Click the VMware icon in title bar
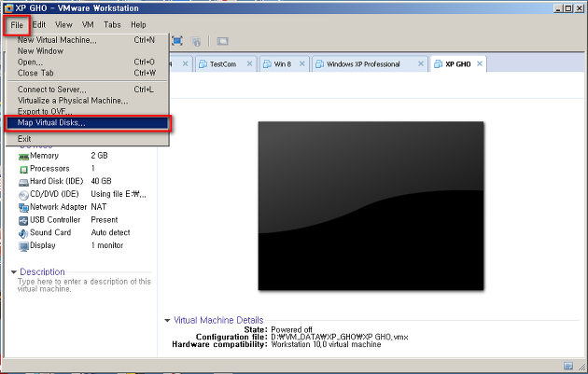The height and width of the screenshot is (374, 588). 8,7
